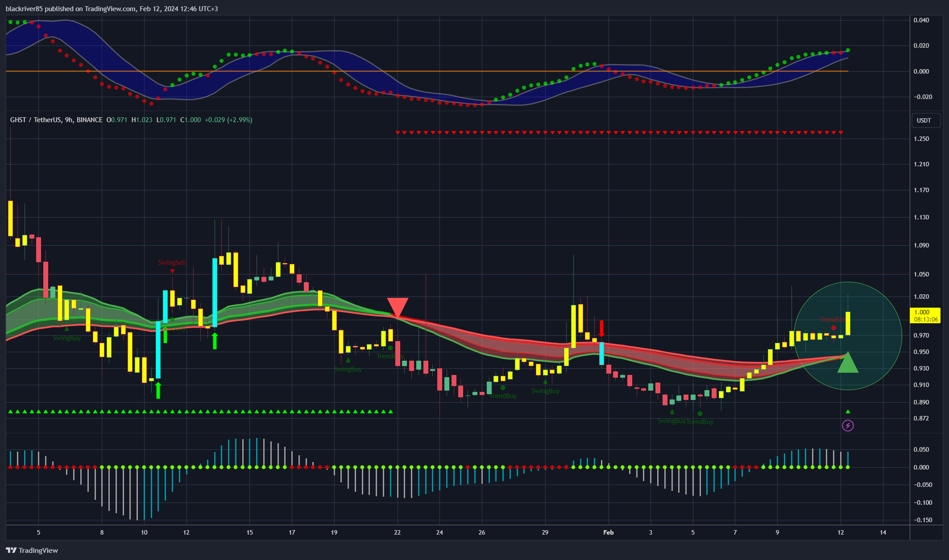949x560 pixels.
Task: Click the 1.170 price axis label
Action: 921,190
